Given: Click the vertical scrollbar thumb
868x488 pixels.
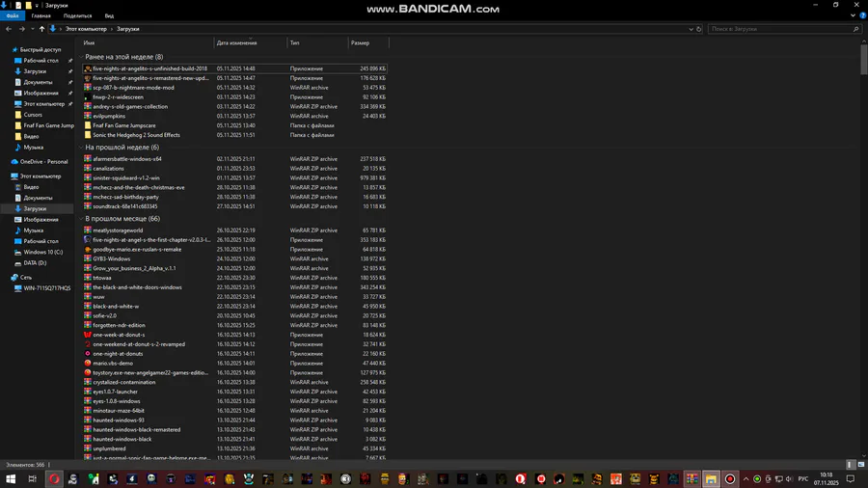Looking at the screenshot, I should click(x=864, y=59).
